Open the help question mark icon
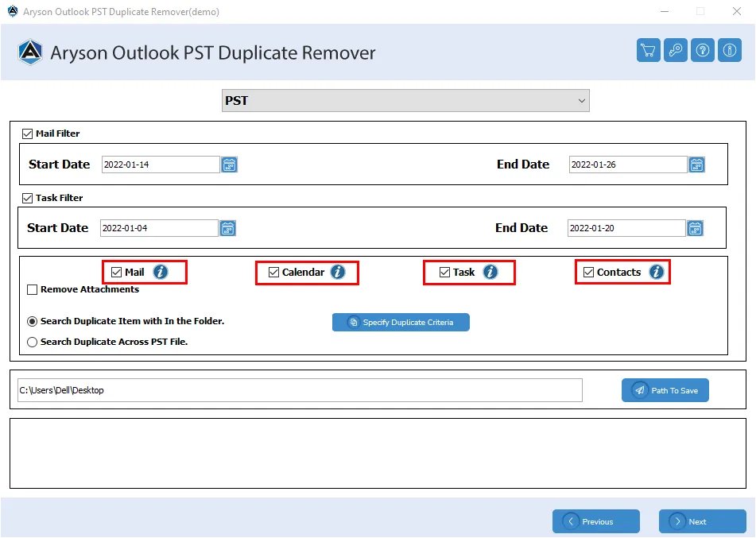This screenshot has width=756, height=538. 703,50
